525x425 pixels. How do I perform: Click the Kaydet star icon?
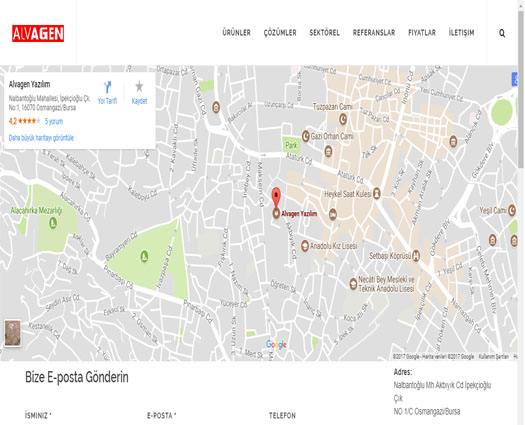(139, 86)
